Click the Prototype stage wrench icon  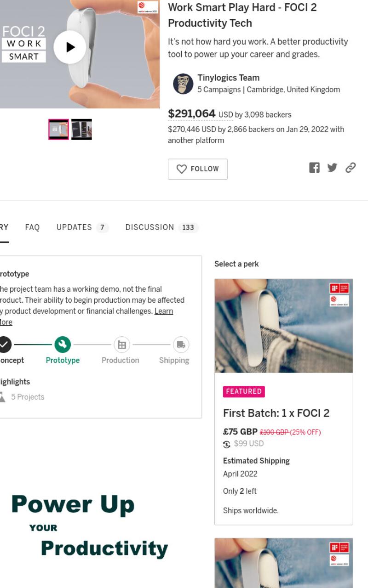63,345
